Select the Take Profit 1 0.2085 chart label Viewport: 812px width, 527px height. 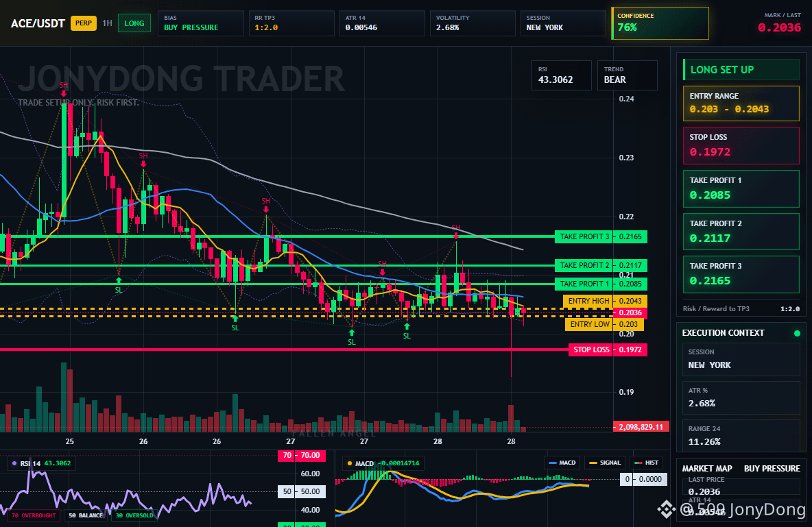pos(601,284)
